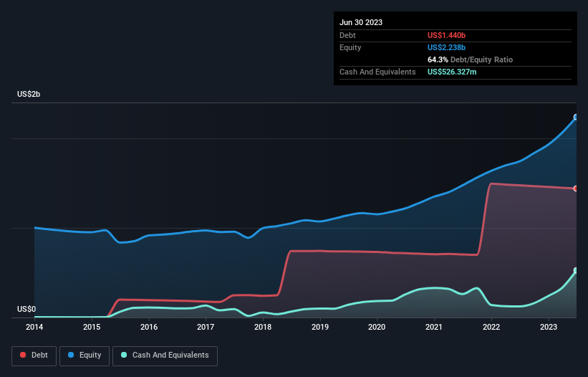Click the Jun 30 2023 tooltip date
The image size is (588, 377).
click(361, 22)
